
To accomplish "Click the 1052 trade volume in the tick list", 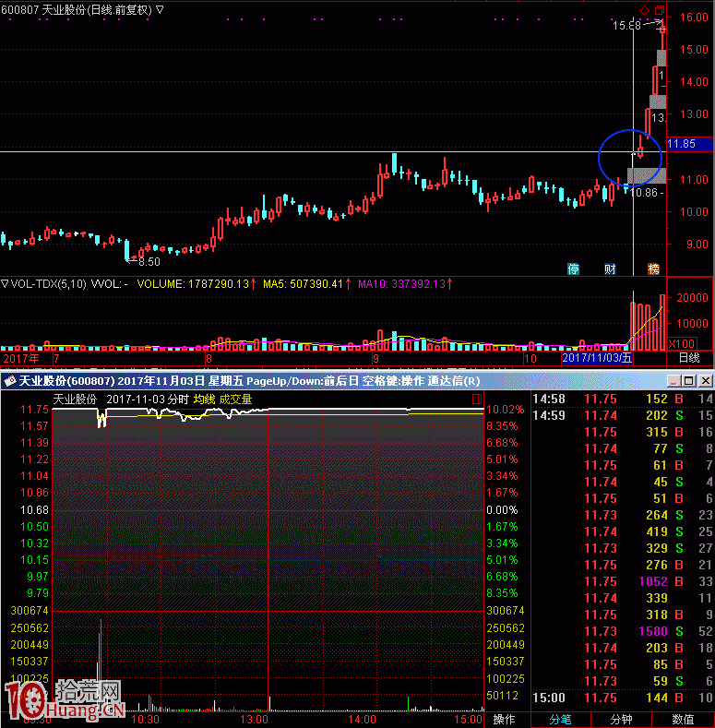I will pyautogui.click(x=653, y=581).
